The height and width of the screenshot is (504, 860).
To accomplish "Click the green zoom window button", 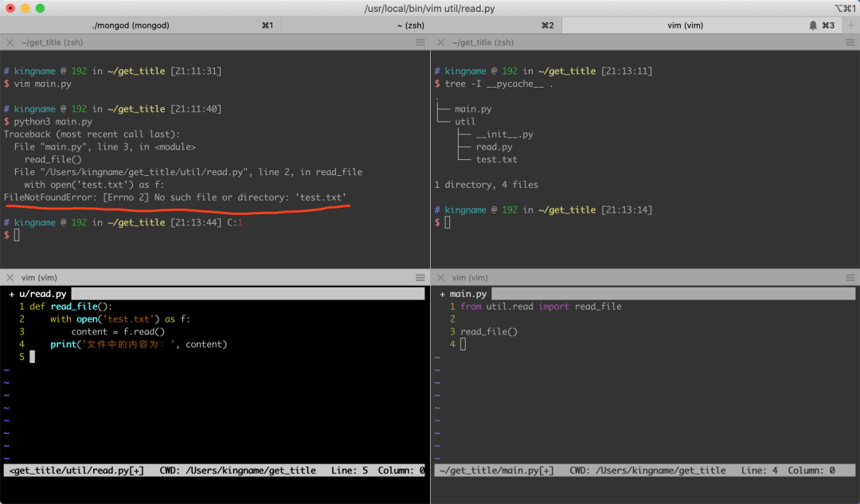I will point(40,8).
